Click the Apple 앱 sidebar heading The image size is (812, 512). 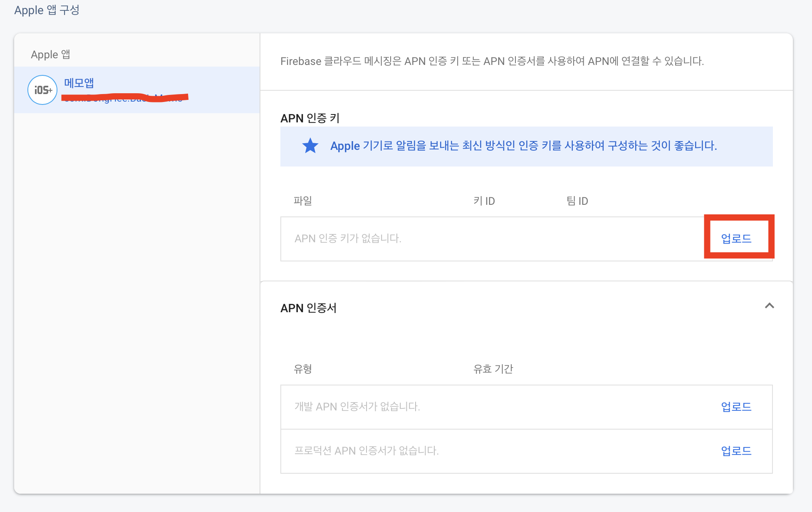coord(50,55)
